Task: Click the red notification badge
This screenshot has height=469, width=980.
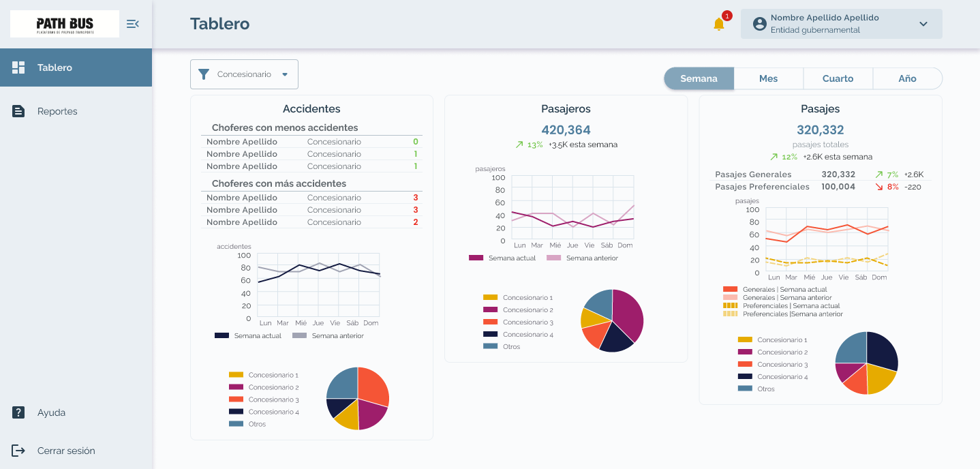Action: point(727,16)
